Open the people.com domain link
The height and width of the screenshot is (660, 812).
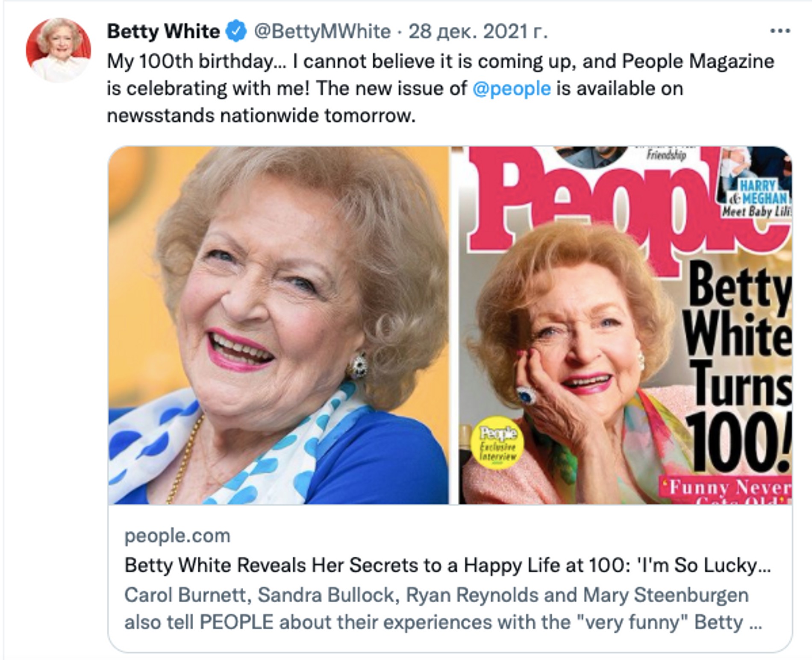tap(177, 536)
